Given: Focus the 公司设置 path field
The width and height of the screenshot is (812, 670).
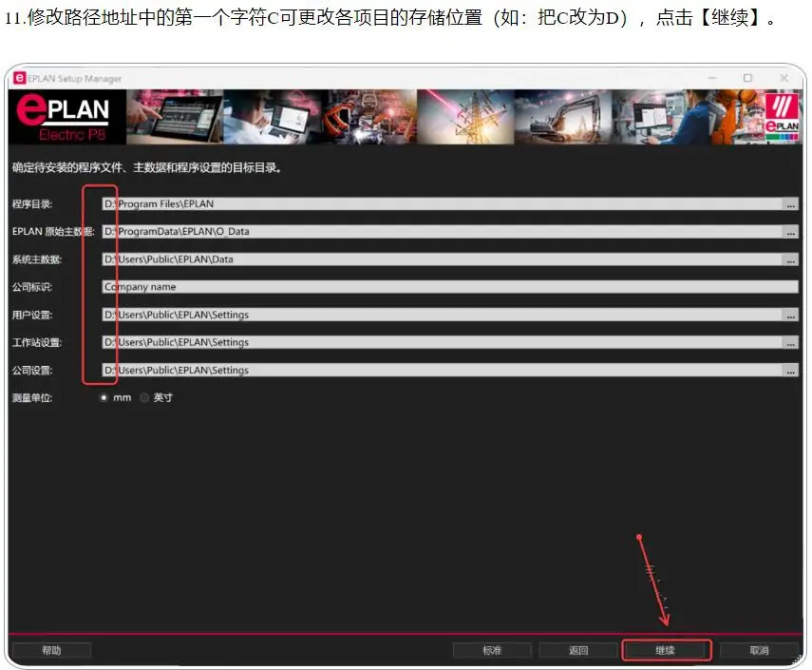Looking at the screenshot, I should [x=443, y=371].
